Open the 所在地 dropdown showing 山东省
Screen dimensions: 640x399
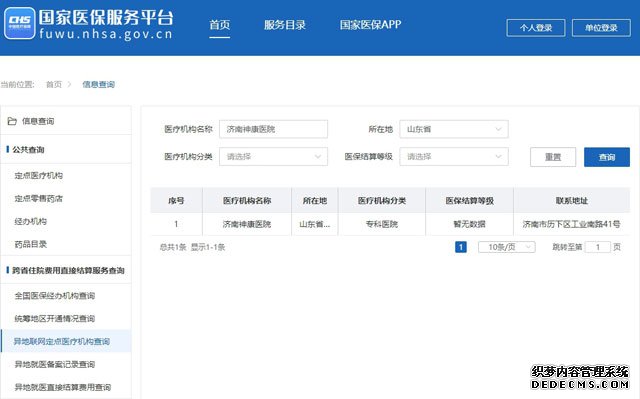(x=454, y=129)
